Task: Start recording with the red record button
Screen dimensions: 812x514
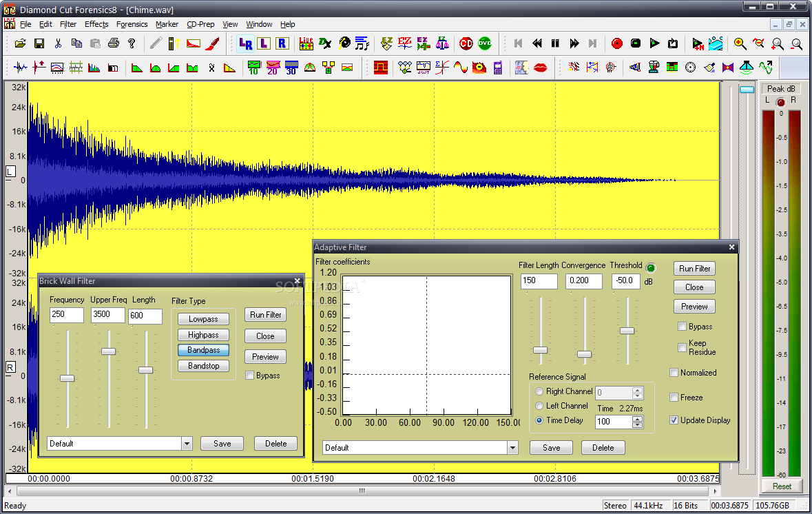Action: (617, 43)
